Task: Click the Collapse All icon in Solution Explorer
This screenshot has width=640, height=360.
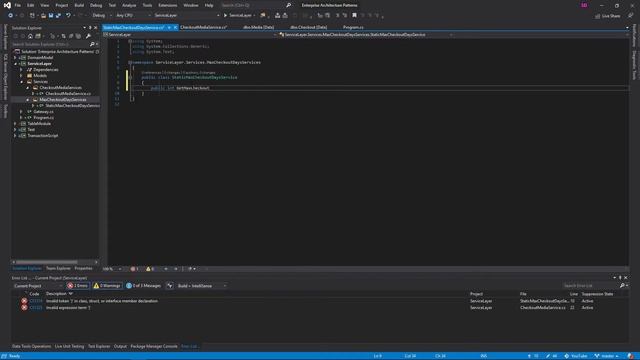Action: (71, 36)
